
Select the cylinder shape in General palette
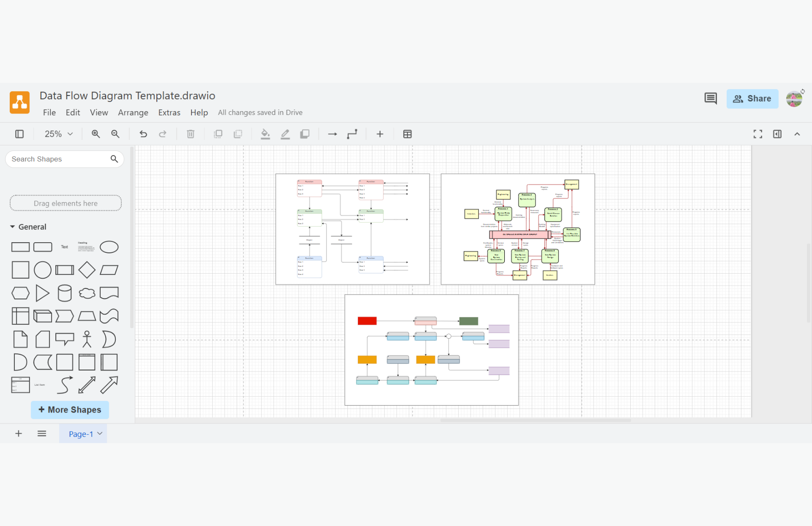[x=65, y=293]
